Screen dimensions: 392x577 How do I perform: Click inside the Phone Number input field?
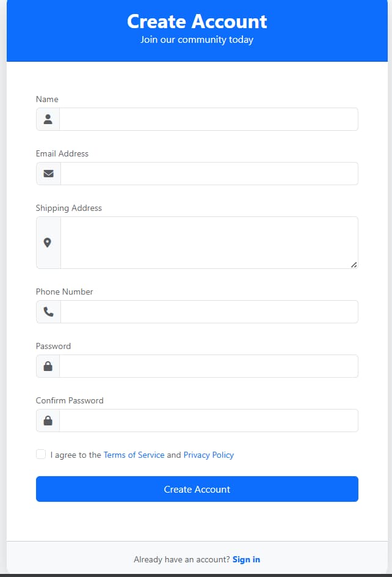[208, 311]
